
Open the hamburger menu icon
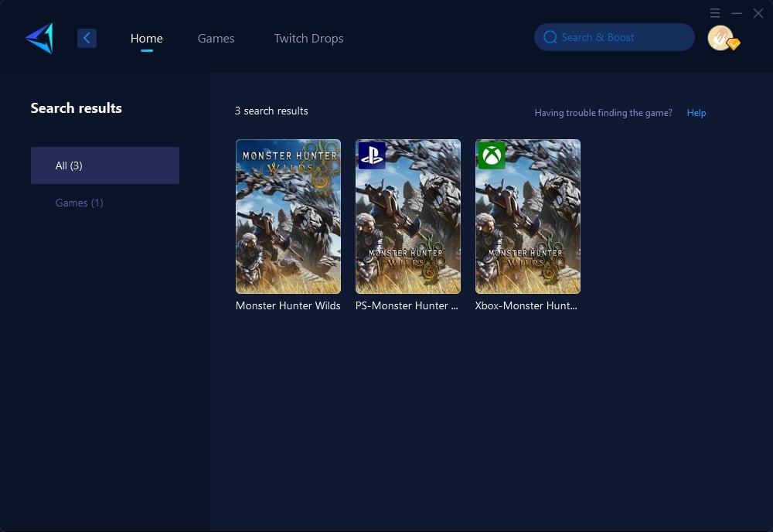[715, 13]
